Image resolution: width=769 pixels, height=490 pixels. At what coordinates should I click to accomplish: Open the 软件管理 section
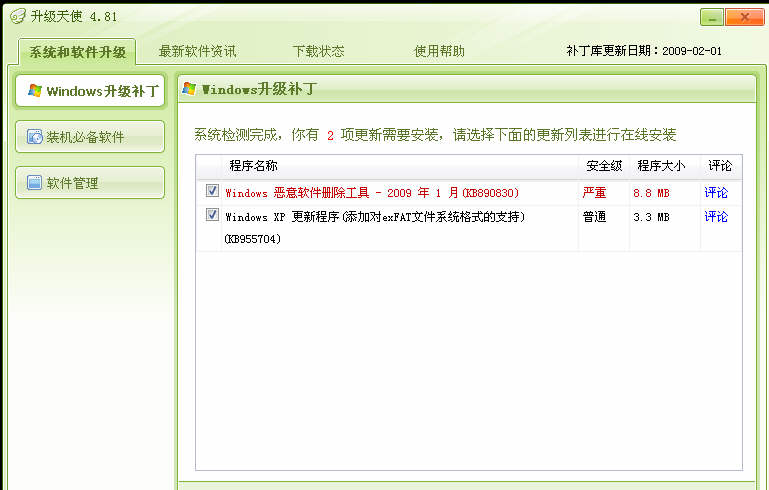click(x=90, y=183)
